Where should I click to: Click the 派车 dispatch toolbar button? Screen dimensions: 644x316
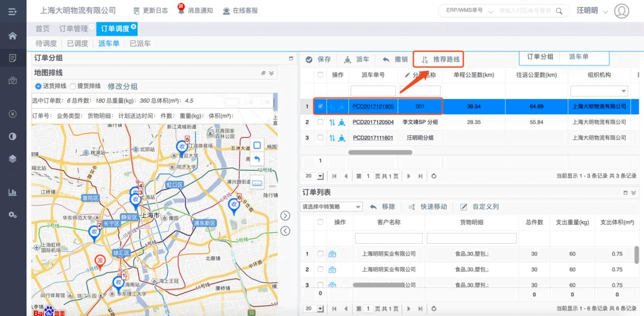pos(356,59)
